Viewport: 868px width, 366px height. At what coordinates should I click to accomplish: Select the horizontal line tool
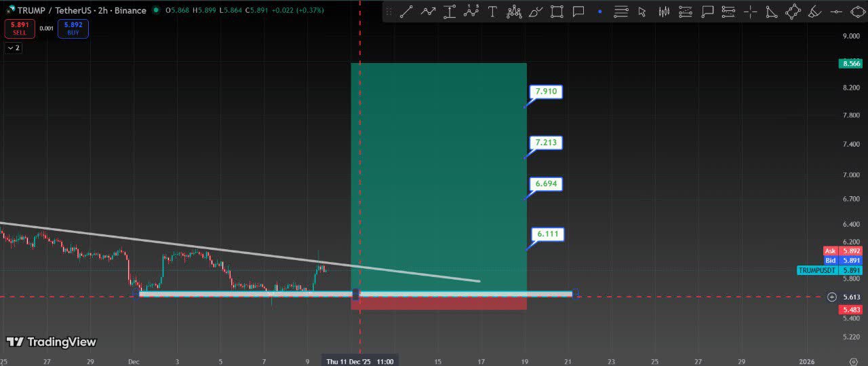(x=837, y=12)
